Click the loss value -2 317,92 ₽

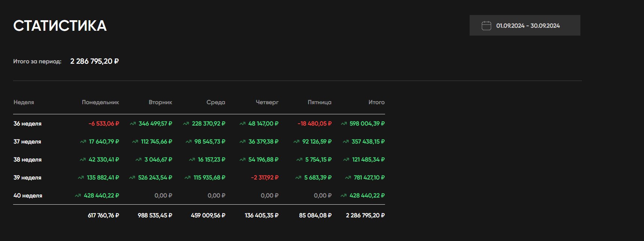(265, 178)
